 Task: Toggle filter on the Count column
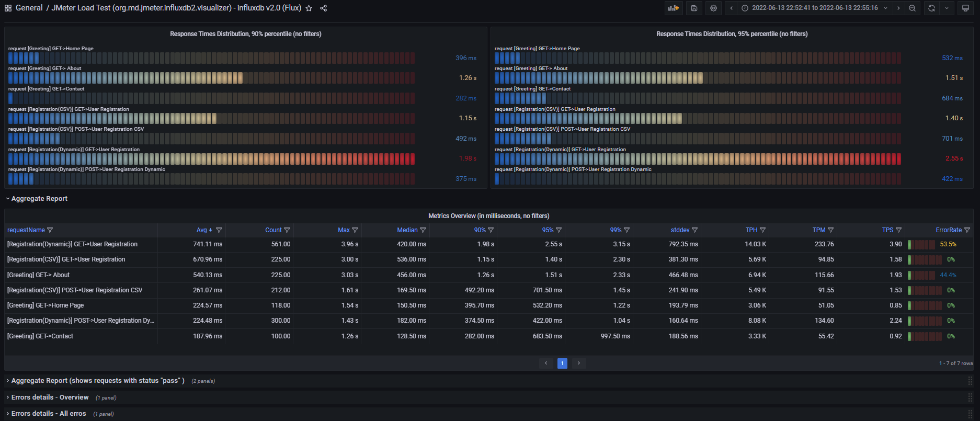click(x=287, y=230)
